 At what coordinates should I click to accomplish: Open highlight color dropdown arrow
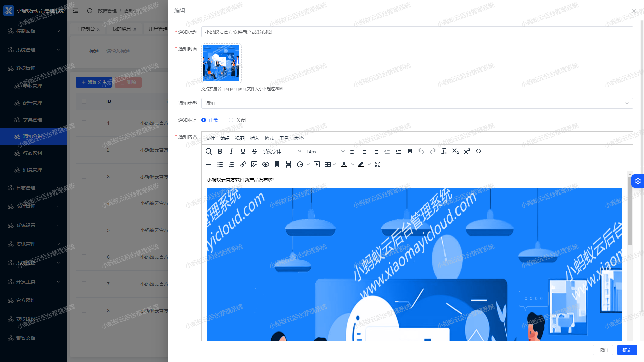(x=369, y=164)
